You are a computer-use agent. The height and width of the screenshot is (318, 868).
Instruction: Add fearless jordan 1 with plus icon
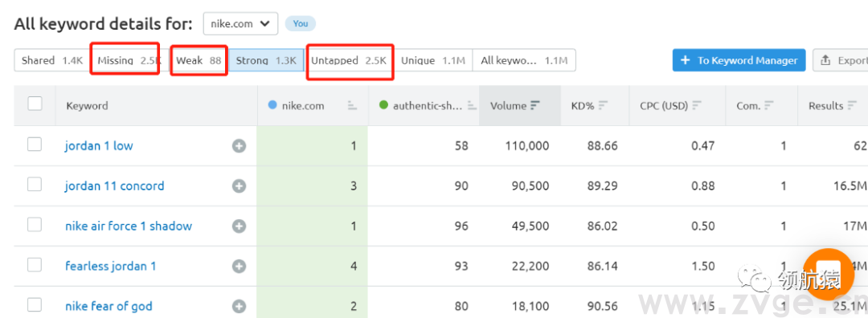(x=240, y=266)
